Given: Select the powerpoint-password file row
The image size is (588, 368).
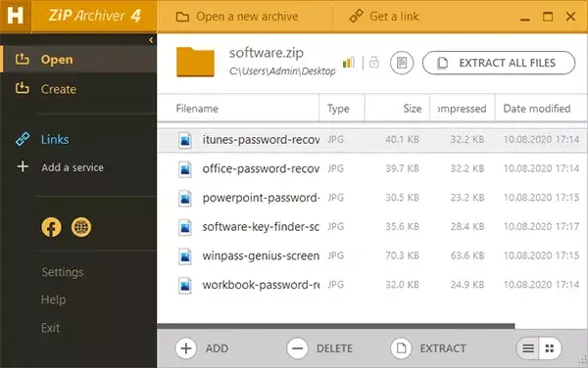Looking at the screenshot, I should (372, 198).
